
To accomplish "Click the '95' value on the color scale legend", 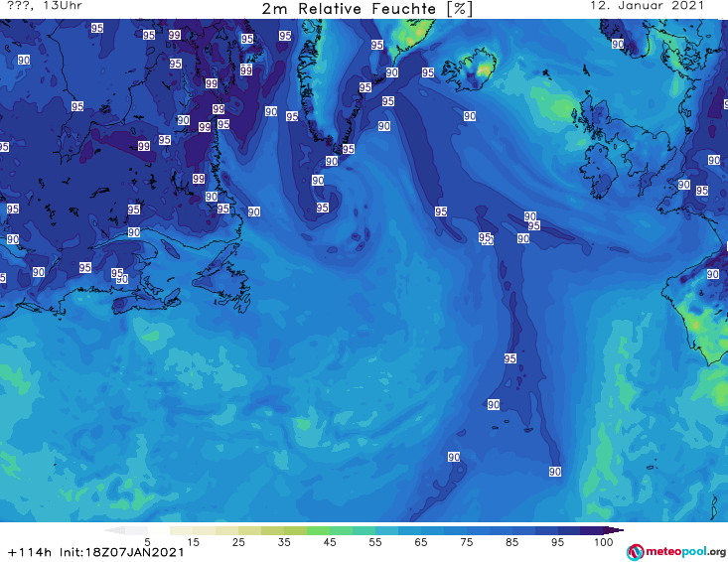I will tap(557, 542).
